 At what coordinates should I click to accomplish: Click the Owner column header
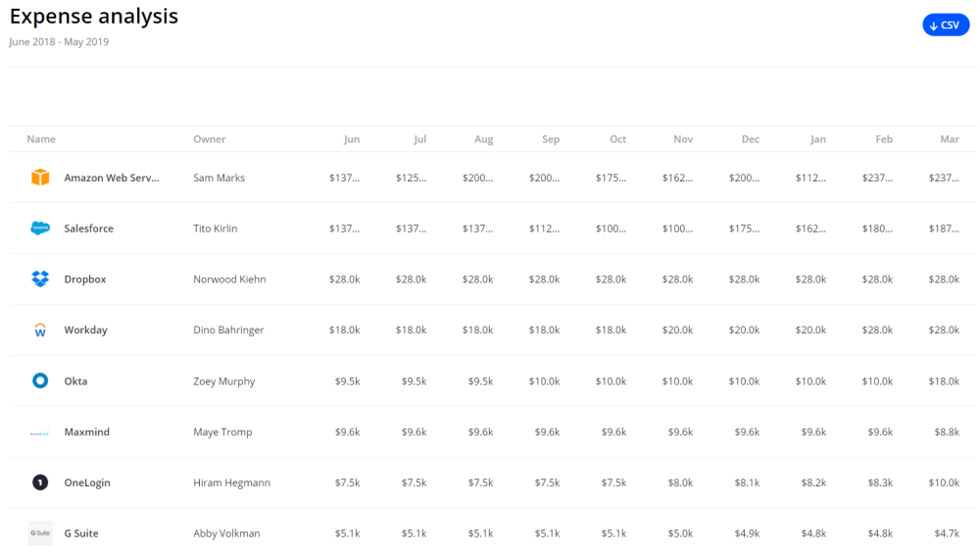[x=210, y=139]
